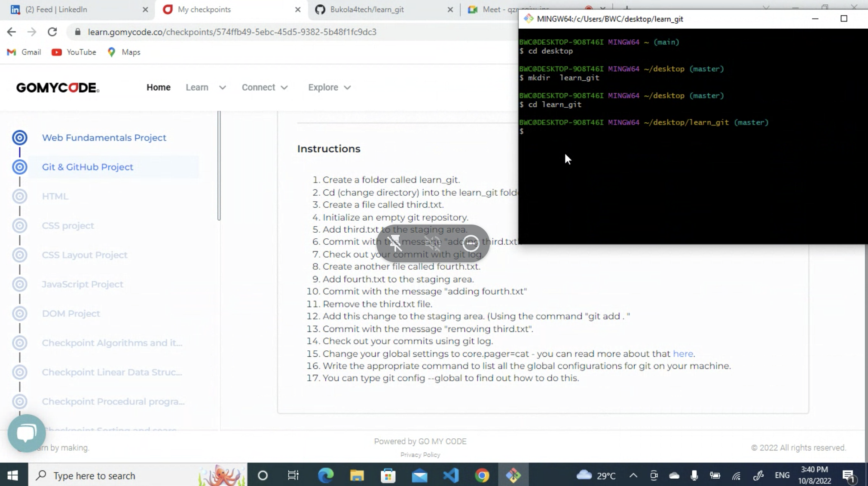Screen dimensions: 868x486
Task: Select Git & GitHub Project checkpoint
Action: pyautogui.click(x=88, y=167)
